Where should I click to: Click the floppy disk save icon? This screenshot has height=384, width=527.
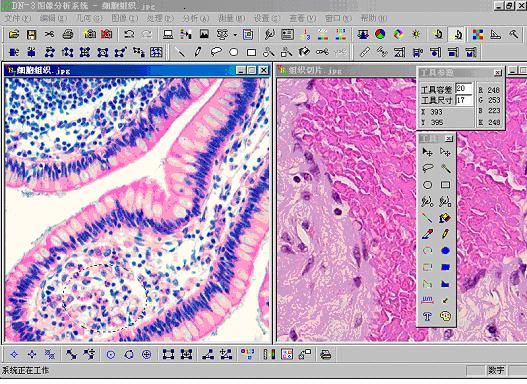pyautogui.click(x=32, y=34)
